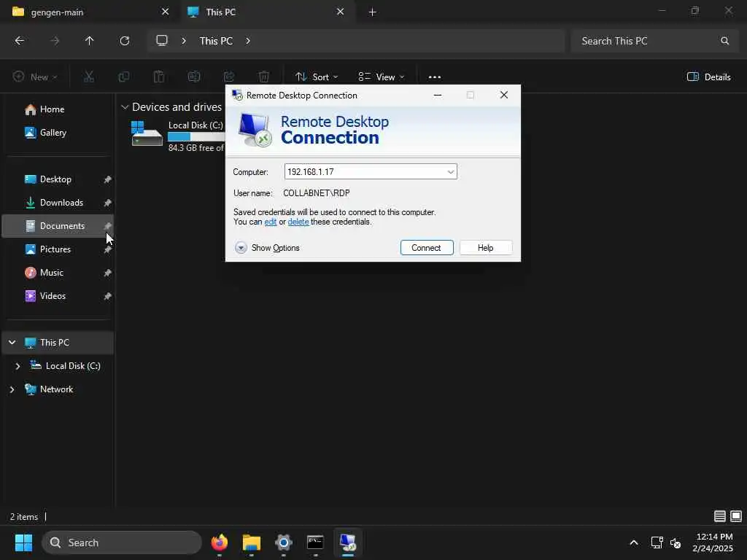Open the View dropdown menu

coord(381,77)
